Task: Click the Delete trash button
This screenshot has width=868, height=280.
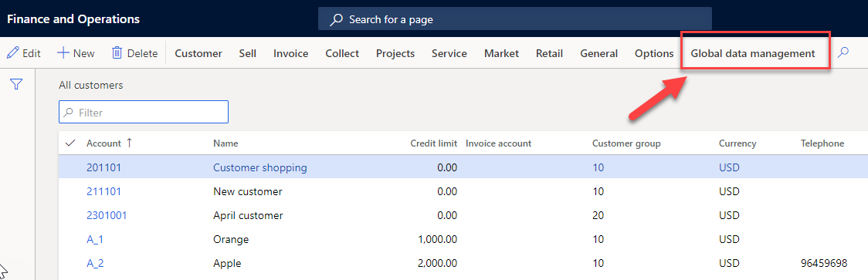Action: 134,54
